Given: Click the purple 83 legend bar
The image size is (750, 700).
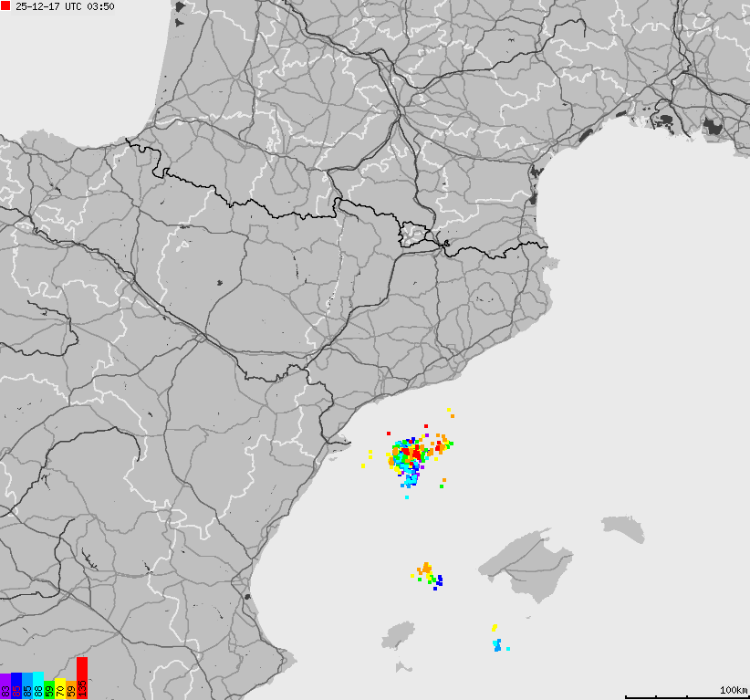Looking at the screenshot, I should point(5,686).
